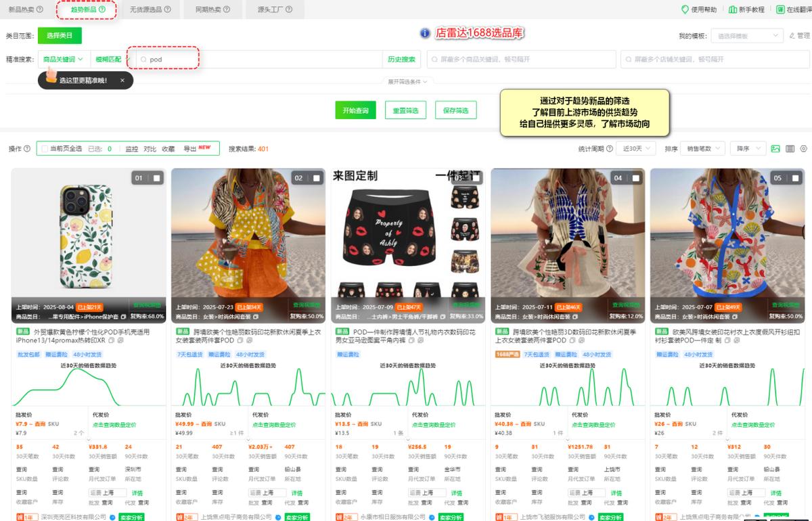Image resolution: width=812 pixels, height=521 pixels.
Task: Open the 使用帮助 help icon
Action: (x=685, y=9)
